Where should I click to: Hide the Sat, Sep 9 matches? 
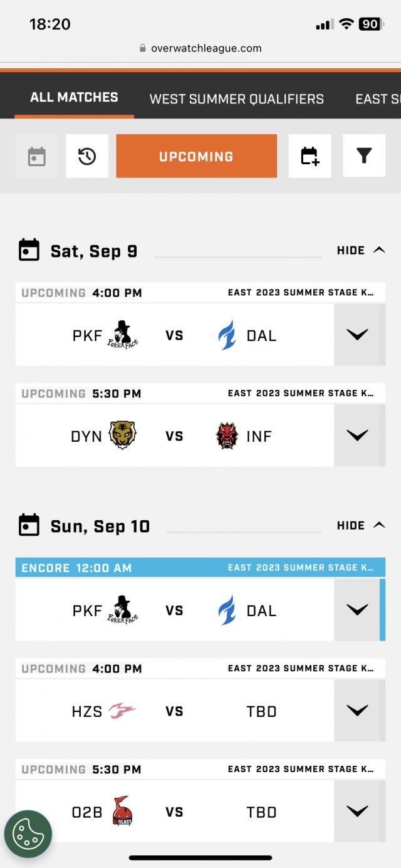click(x=360, y=250)
